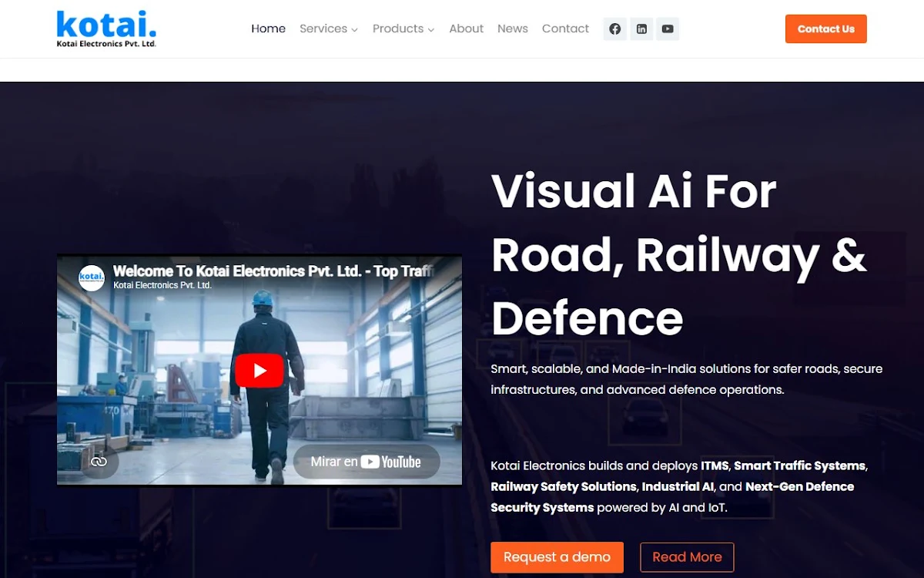Click the Next-Gen Defence text
This screenshot has width=924, height=578.
[x=799, y=487]
